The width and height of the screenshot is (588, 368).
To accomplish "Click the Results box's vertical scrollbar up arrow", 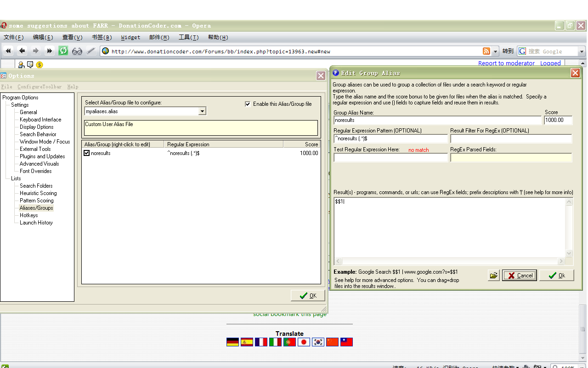I will [x=569, y=202].
